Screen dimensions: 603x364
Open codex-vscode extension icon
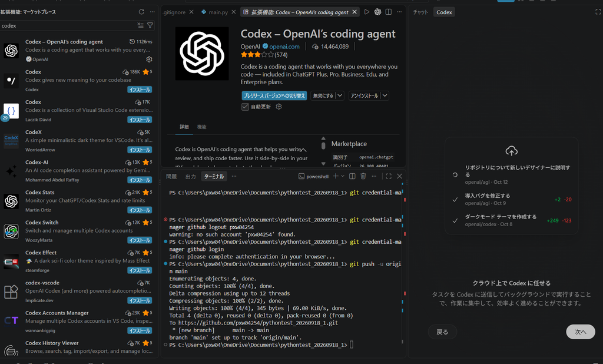(x=11, y=292)
